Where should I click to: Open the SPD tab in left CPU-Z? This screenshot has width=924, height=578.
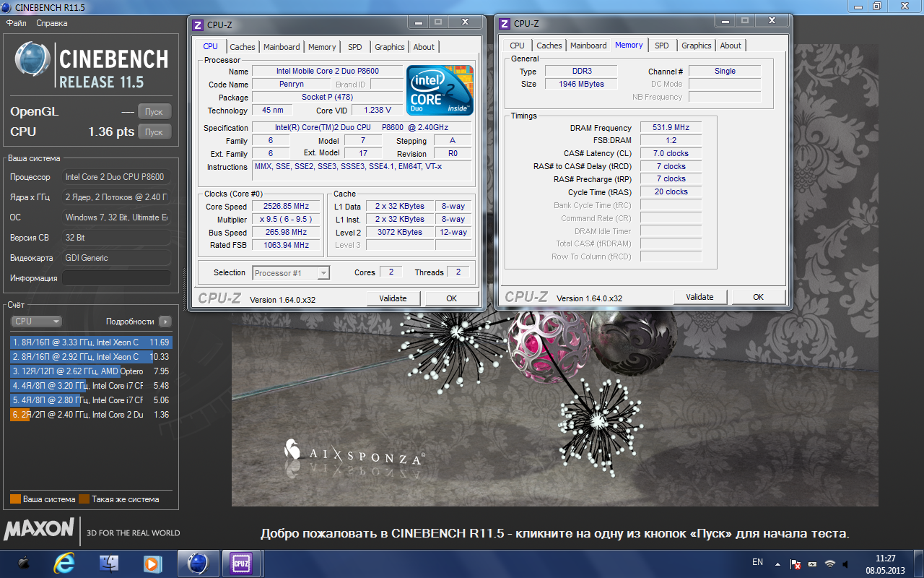tap(355, 47)
